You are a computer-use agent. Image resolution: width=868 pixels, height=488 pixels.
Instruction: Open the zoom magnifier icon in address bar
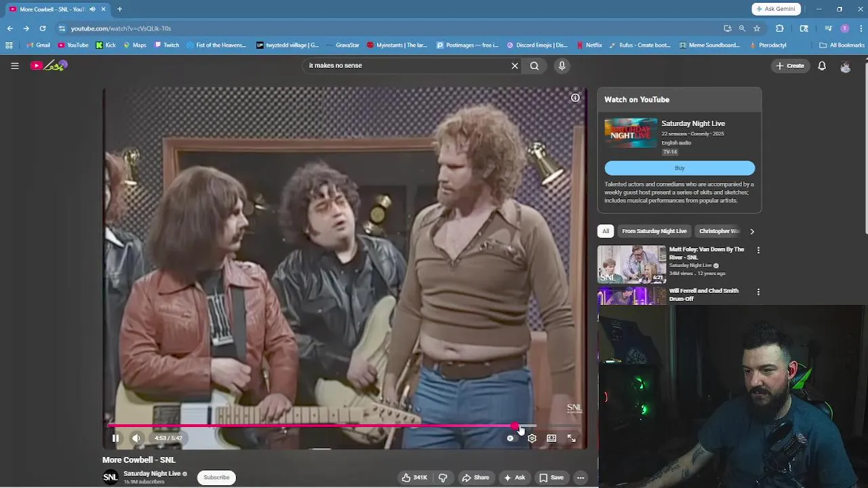tap(742, 28)
